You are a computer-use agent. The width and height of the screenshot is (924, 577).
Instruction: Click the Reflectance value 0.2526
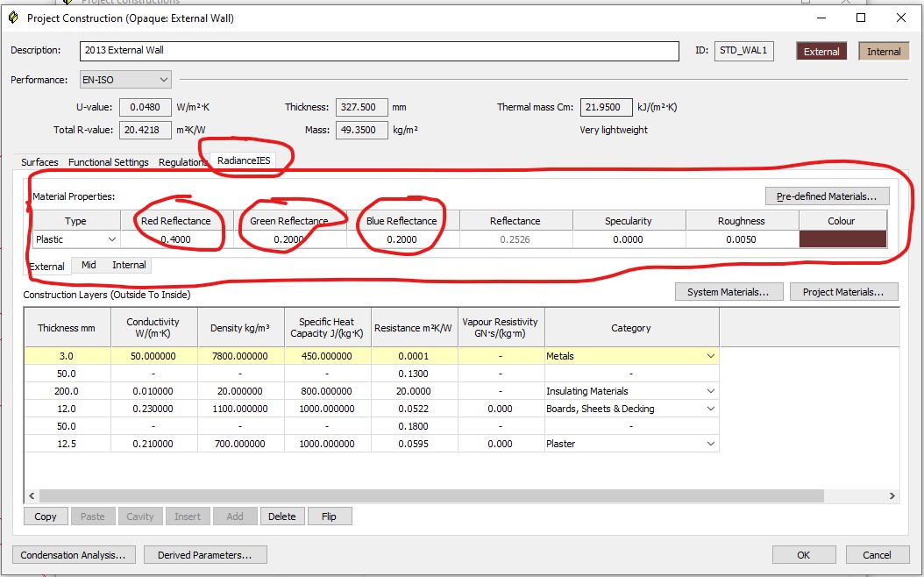point(515,239)
